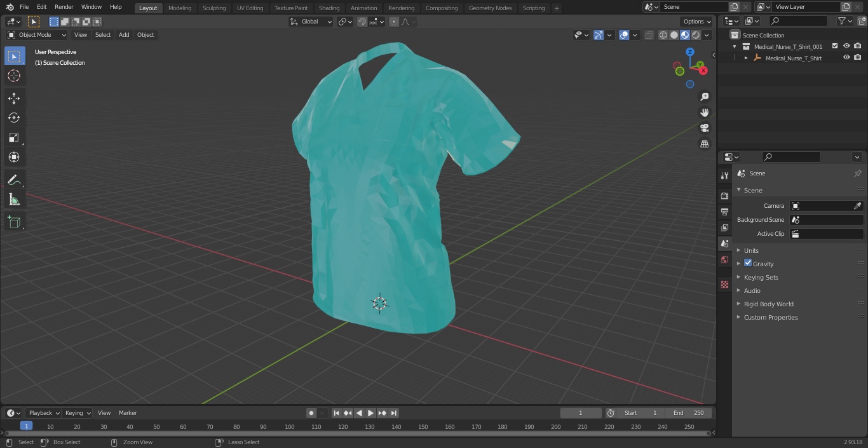The width and height of the screenshot is (868, 448).
Task: Open the Object Mode dropdown
Action: click(x=37, y=35)
